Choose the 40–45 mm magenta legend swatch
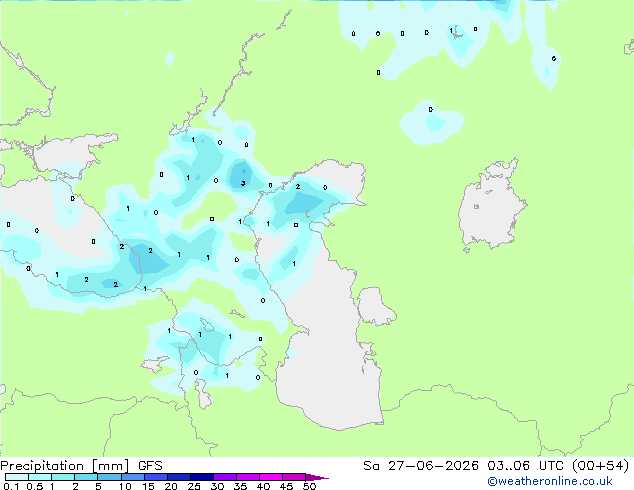The width and height of the screenshot is (634, 490). pyautogui.click(x=271, y=477)
